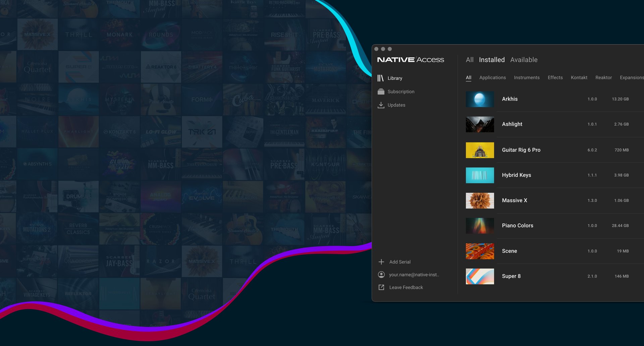Open the Subscription section icon
The width and height of the screenshot is (644, 346).
(381, 92)
